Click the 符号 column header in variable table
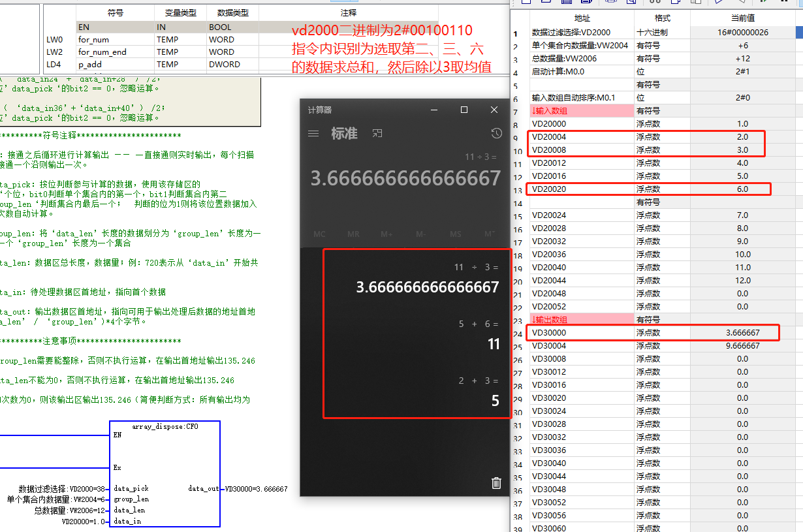The image size is (803, 532). (115, 12)
